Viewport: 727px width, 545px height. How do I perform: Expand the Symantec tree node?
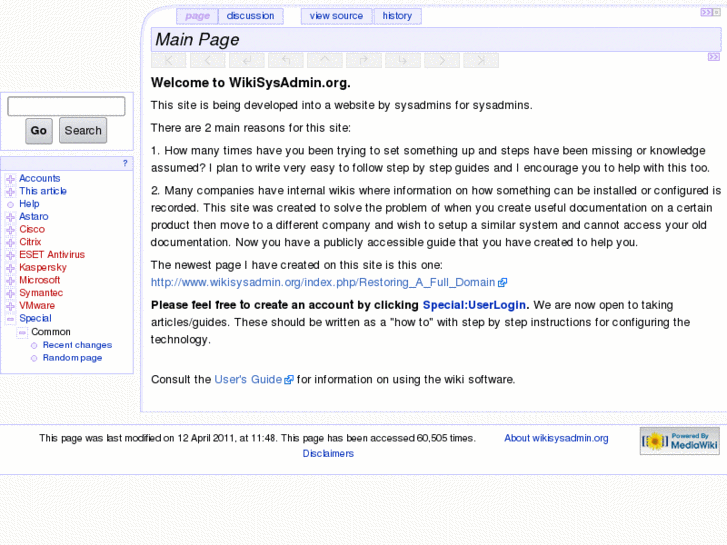(x=10, y=294)
